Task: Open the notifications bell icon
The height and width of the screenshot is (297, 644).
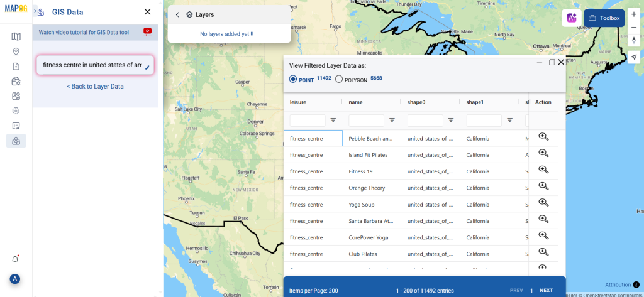Action: (16, 259)
